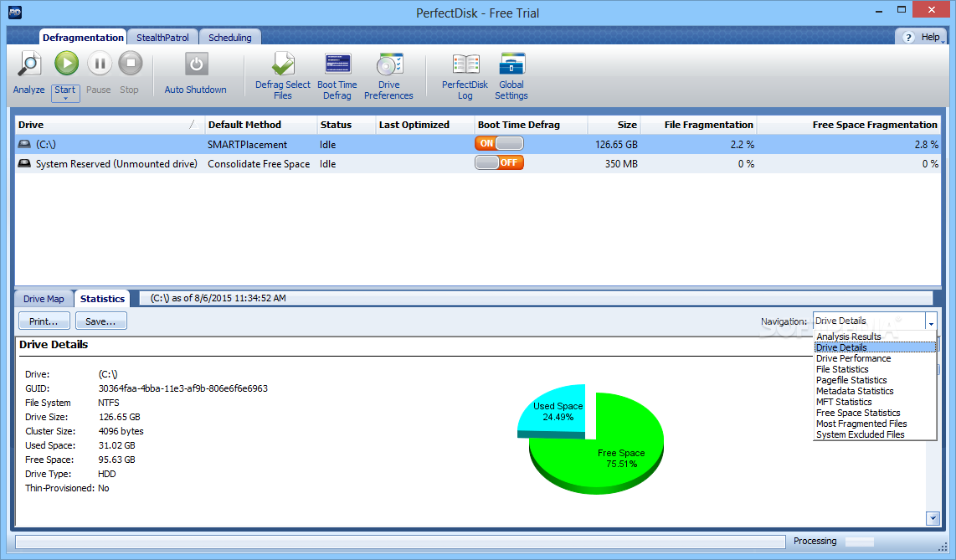Click the 350 MB size cell
This screenshot has height=560, width=956.
621,164
